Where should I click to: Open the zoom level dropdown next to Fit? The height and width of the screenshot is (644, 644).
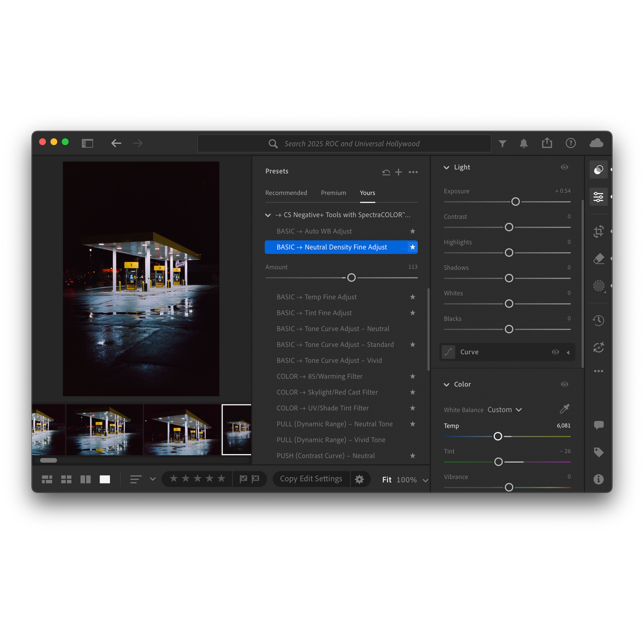click(x=426, y=480)
